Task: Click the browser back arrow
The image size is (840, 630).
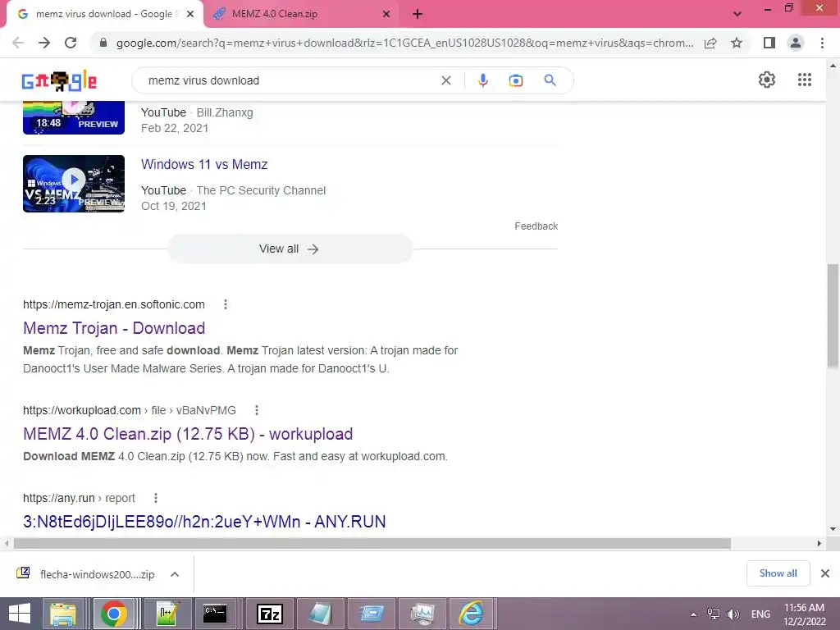Action: point(18,43)
